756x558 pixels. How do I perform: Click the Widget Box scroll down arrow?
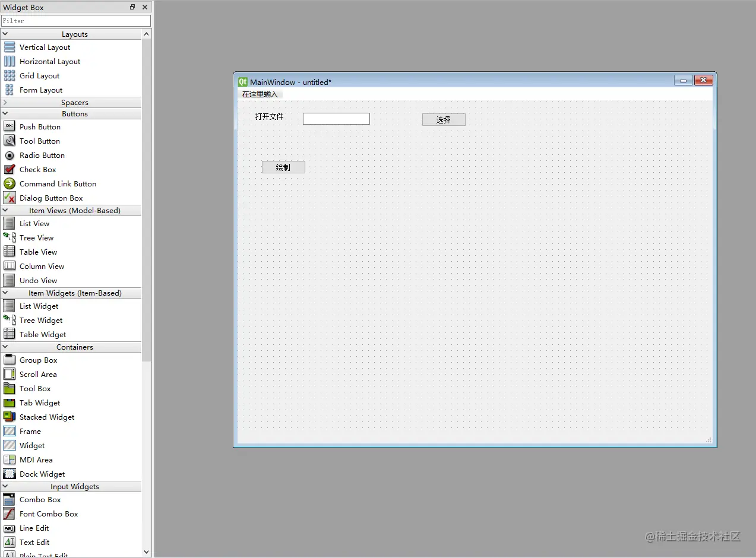(147, 552)
